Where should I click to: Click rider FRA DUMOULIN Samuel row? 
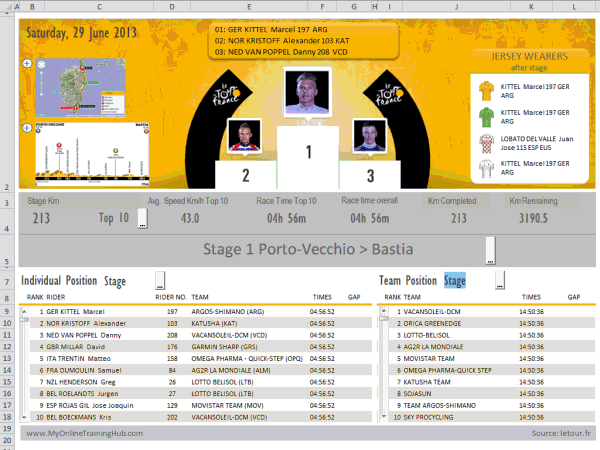[x=84, y=370]
